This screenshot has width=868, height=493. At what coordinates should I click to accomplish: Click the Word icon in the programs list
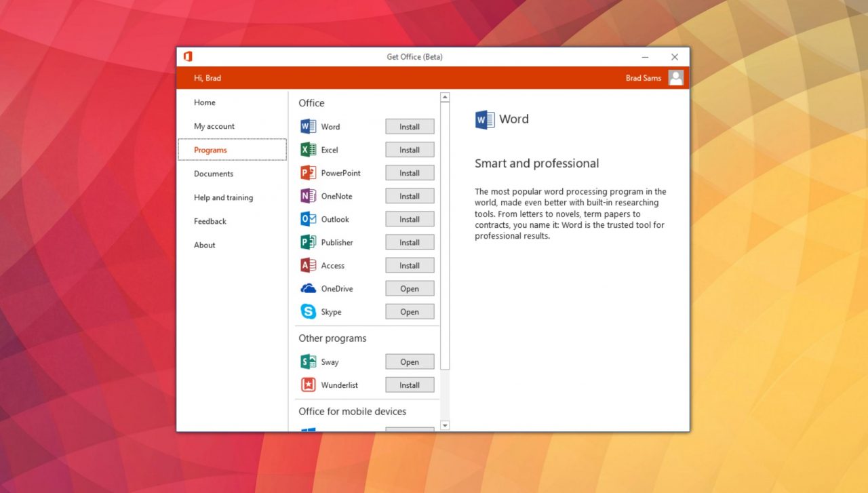tap(309, 127)
